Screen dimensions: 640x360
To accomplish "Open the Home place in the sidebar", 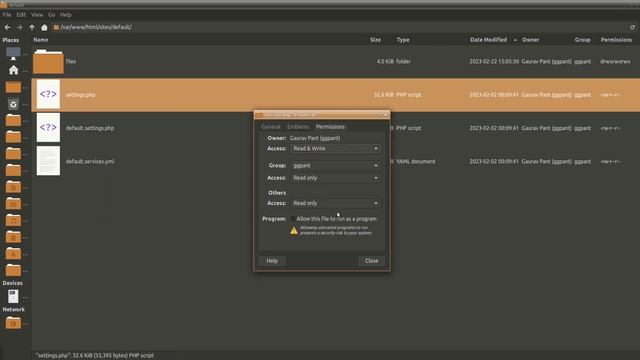I will (13, 70).
